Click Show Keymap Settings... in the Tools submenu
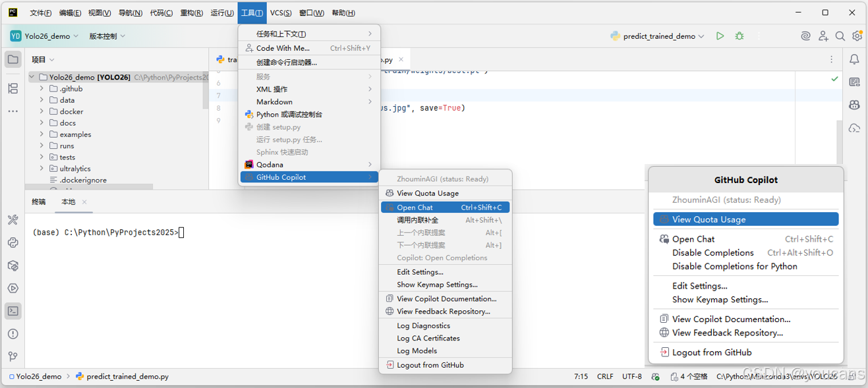The height and width of the screenshot is (388, 868). 445,285
